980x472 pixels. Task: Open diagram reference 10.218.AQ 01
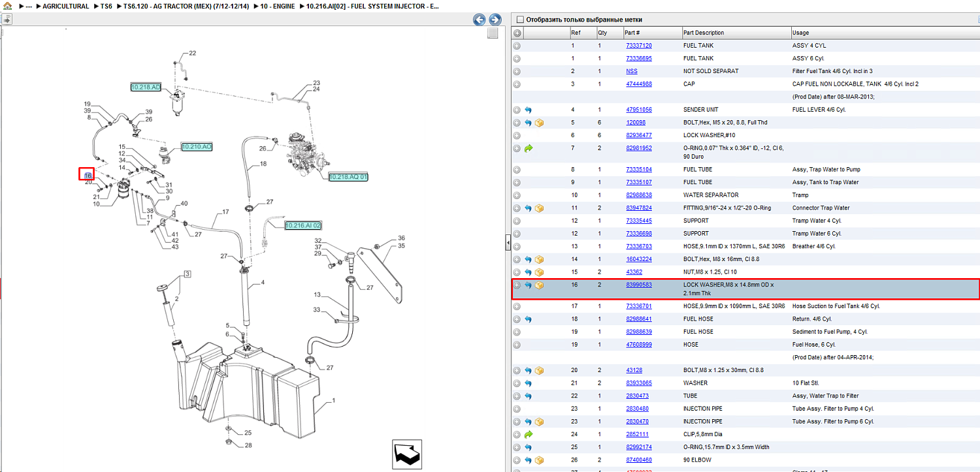(348, 177)
